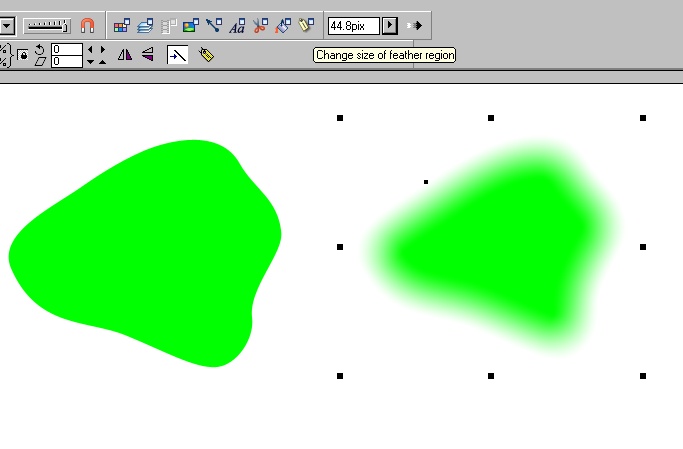Viewport: 683px width, 449px height.
Task: Nudge down with the down arrow
Action: (x=90, y=62)
